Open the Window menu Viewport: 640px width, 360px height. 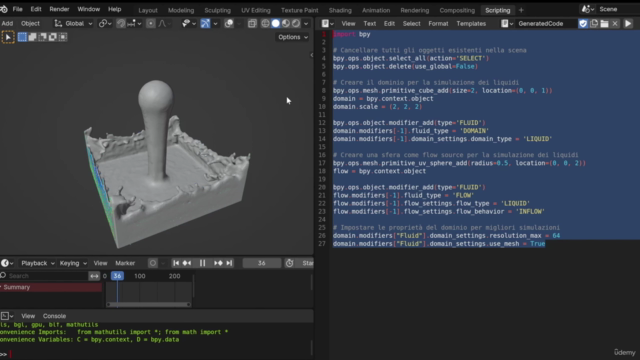coord(89,9)
